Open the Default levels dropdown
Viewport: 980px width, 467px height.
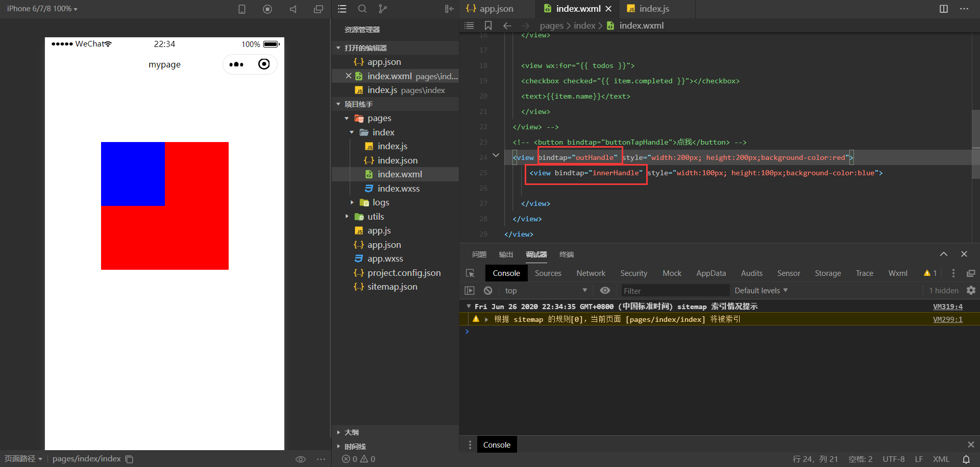click(x=761, y=290)
